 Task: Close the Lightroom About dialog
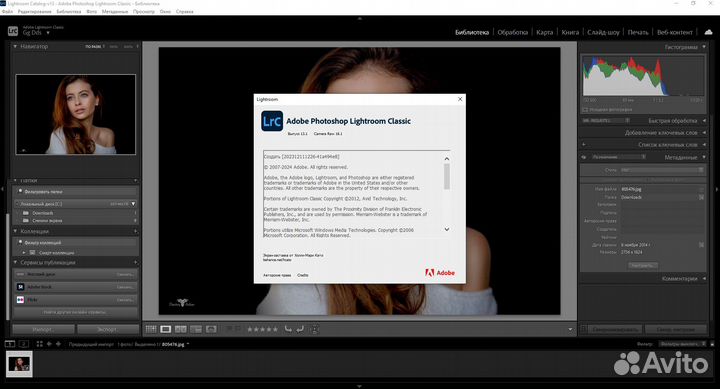pyautogui.click(x=460, y=99)
